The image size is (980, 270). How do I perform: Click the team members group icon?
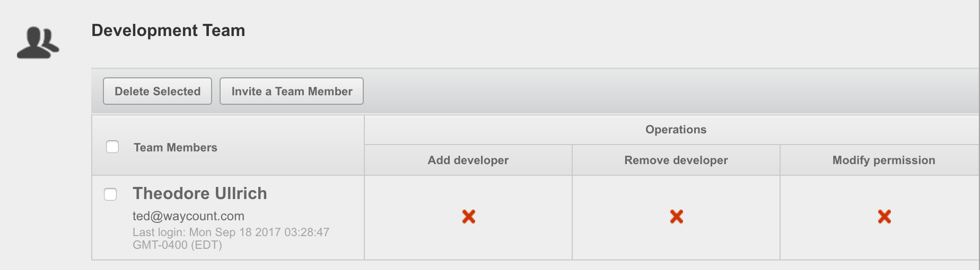(38, 42)
